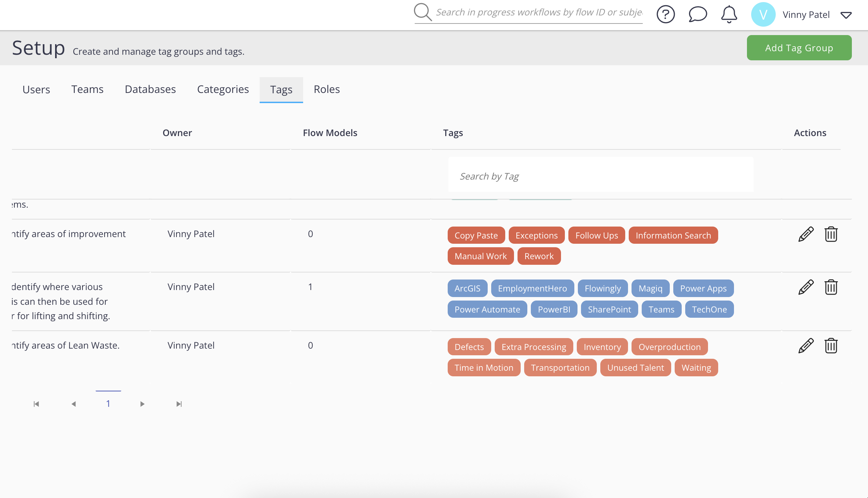Edit the Lean Waste tag group
Viewport: 868px width, 498px height.
click(x=806, y=346)
